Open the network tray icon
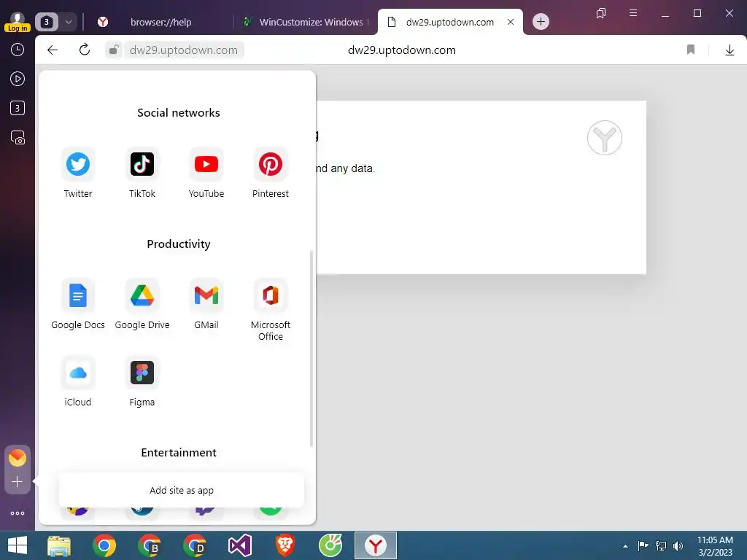747x560 pixels. click(661, 545)
